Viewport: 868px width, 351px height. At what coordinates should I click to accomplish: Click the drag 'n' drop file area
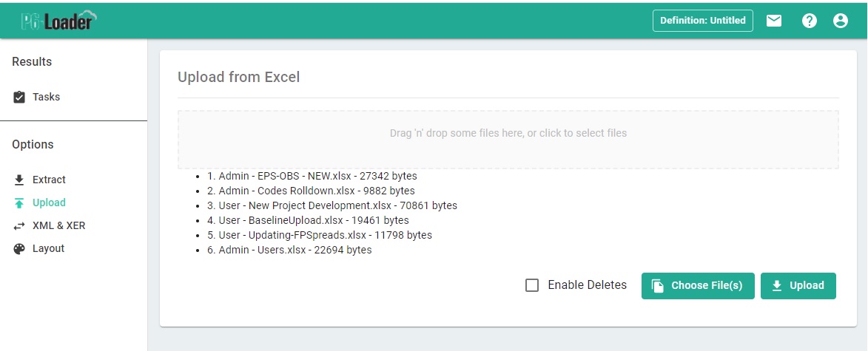pyautogui.click(x=508, y=140)
